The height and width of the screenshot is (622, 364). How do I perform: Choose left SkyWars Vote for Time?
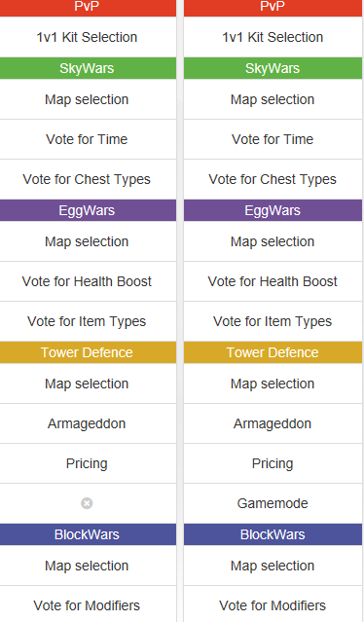tap(87, 139)
